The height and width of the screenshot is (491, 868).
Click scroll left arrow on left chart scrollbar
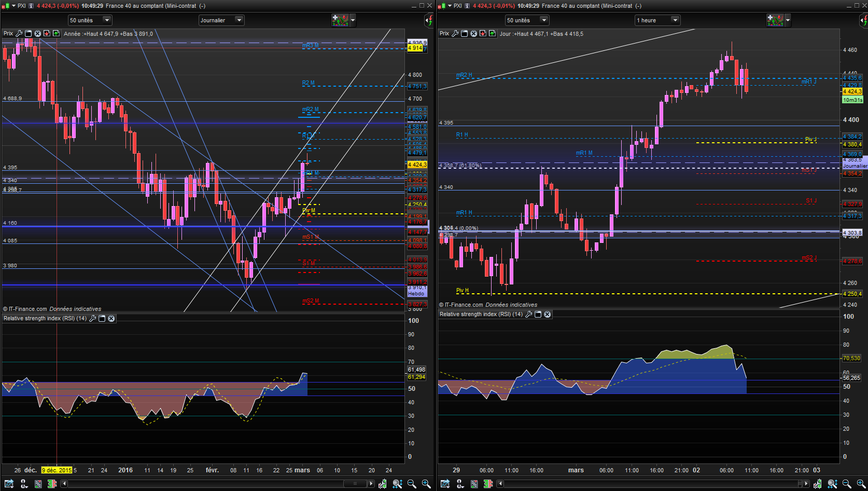click(x=64, y=484)
